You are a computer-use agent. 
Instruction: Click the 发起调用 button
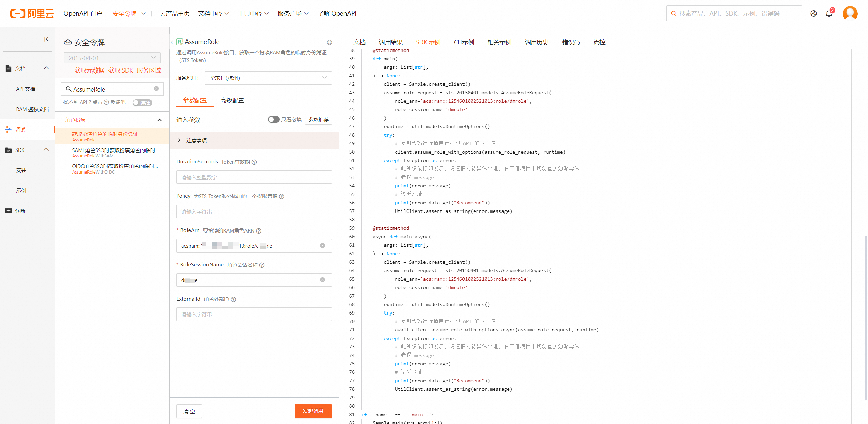click(x=313, y=411)
